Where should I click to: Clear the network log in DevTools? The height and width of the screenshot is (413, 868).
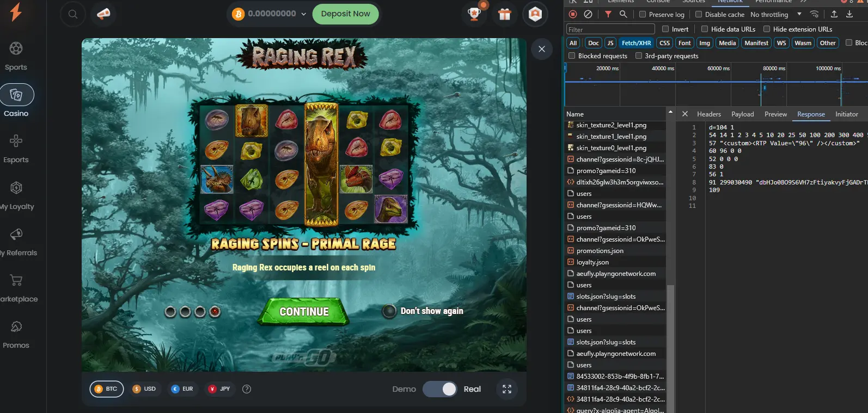[588, 14]
